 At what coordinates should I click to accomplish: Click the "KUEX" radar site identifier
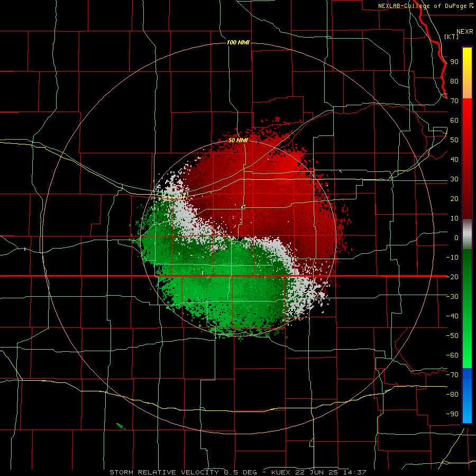(x=281, y=472)
